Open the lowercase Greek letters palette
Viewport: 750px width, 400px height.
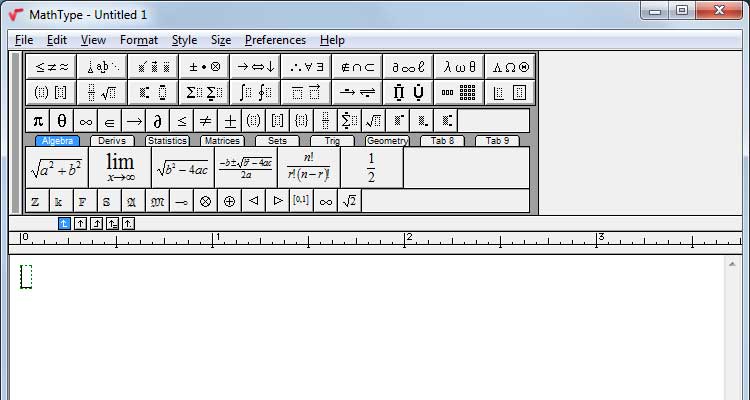click(x=459, y=67)
